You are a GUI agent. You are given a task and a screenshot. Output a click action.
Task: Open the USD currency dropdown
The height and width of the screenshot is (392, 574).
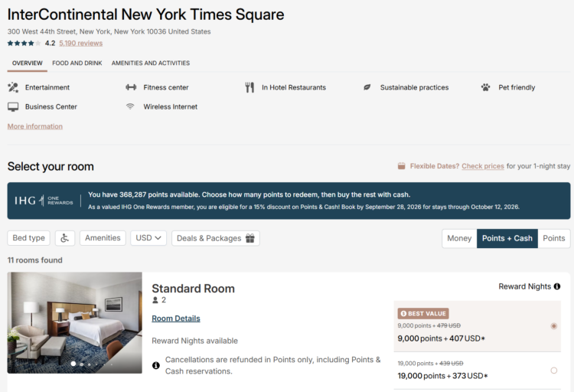coord(148,238)
